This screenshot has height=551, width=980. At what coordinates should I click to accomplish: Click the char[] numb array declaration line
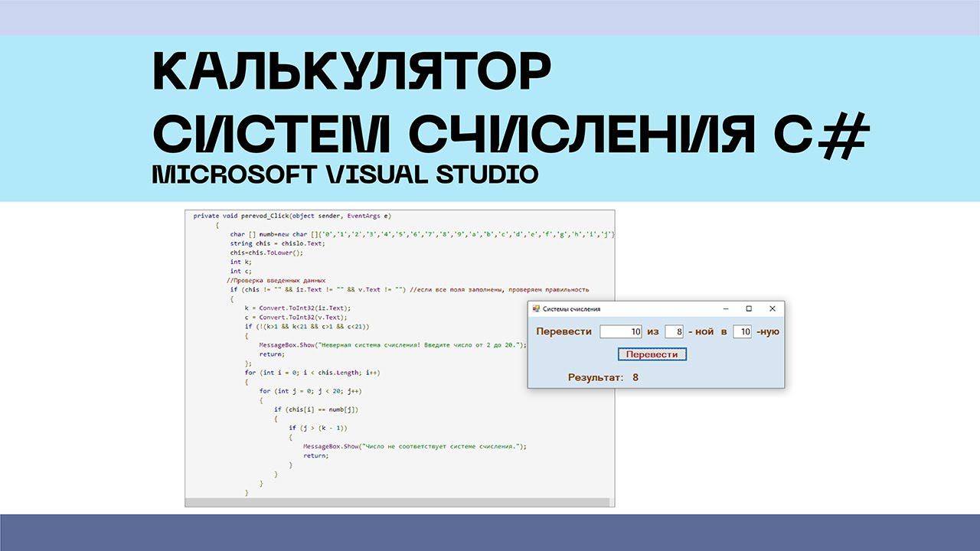(422, 234)
